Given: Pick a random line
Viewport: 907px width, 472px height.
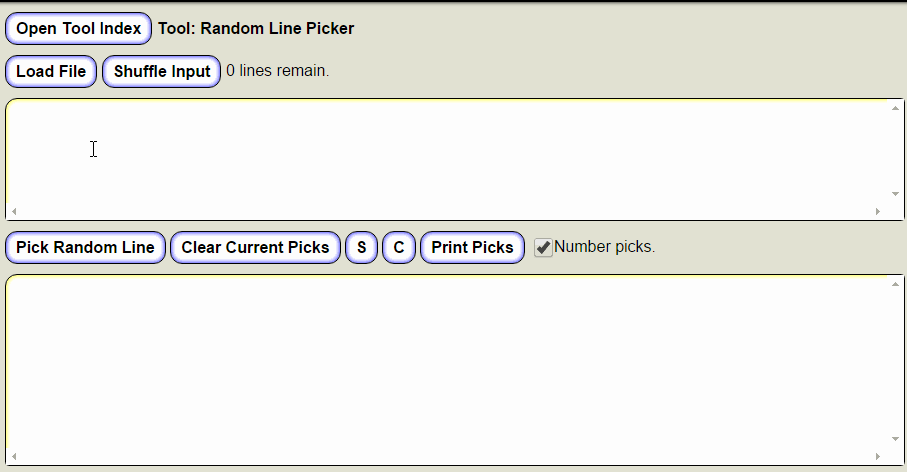Looking at the screenshot, I should [x=85, y=248].
